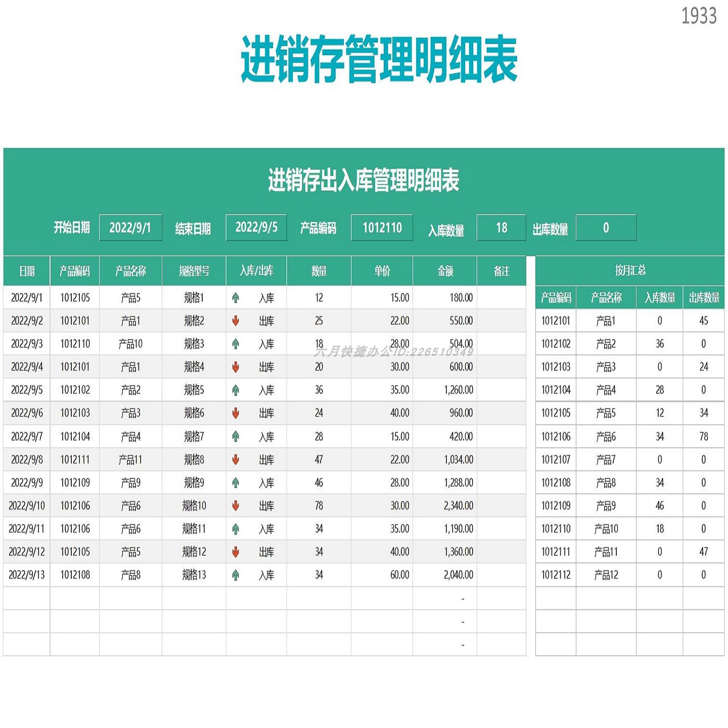This screenshot has width=728, height=728.
Task: Select product name 产品9 in 2022/9/9 row
Action: point(130,483)
